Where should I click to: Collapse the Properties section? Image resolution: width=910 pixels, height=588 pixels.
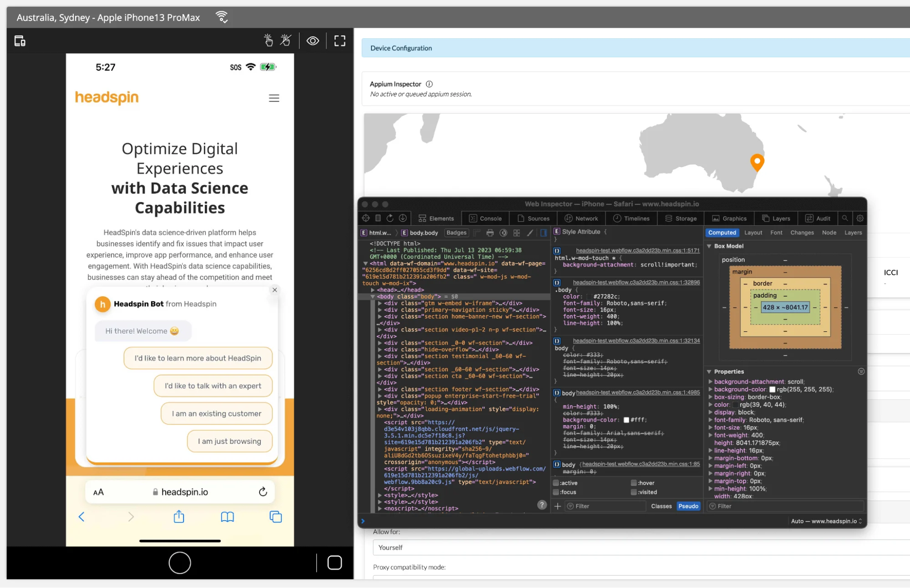709,372
